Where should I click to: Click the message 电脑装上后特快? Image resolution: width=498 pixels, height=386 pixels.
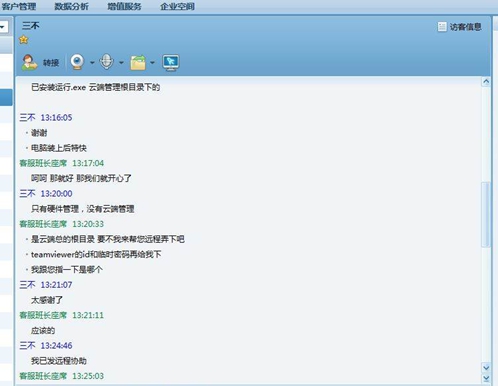(59, 148)
